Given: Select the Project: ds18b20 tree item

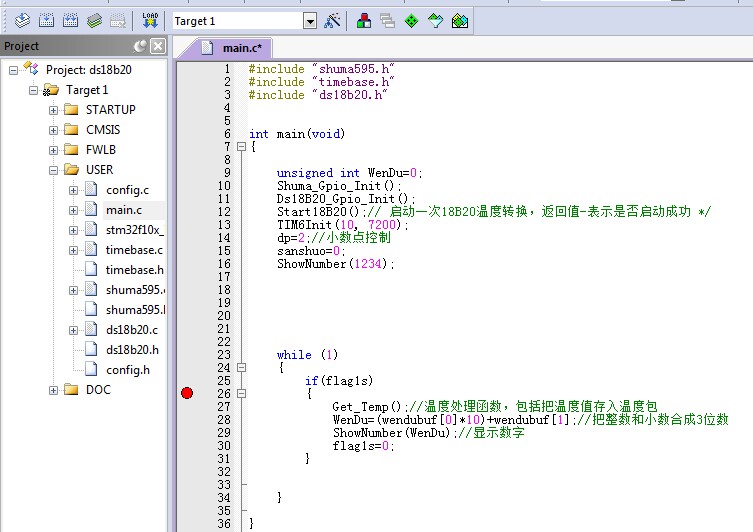Looking at the screenshot, I should [x=88, y=70].
